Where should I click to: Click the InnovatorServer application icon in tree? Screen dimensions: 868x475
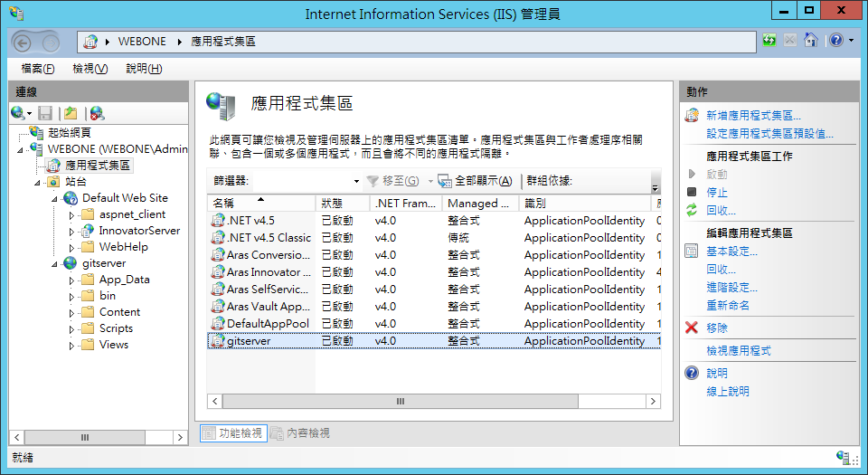[87, 231]
